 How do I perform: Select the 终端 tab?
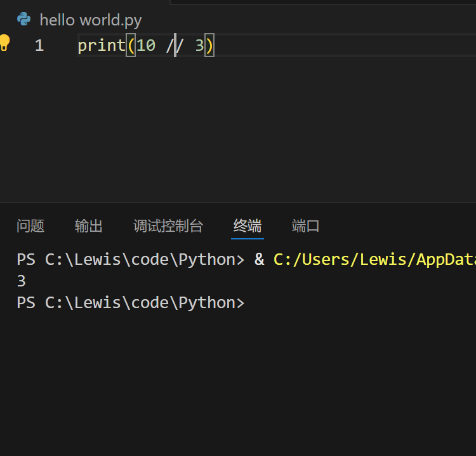(248, 226)
